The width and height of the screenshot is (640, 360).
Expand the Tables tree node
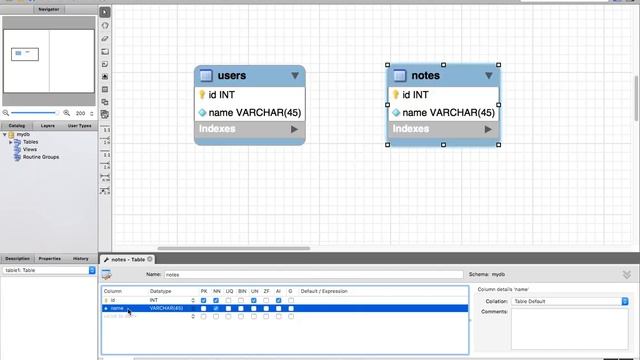[11, 142]
